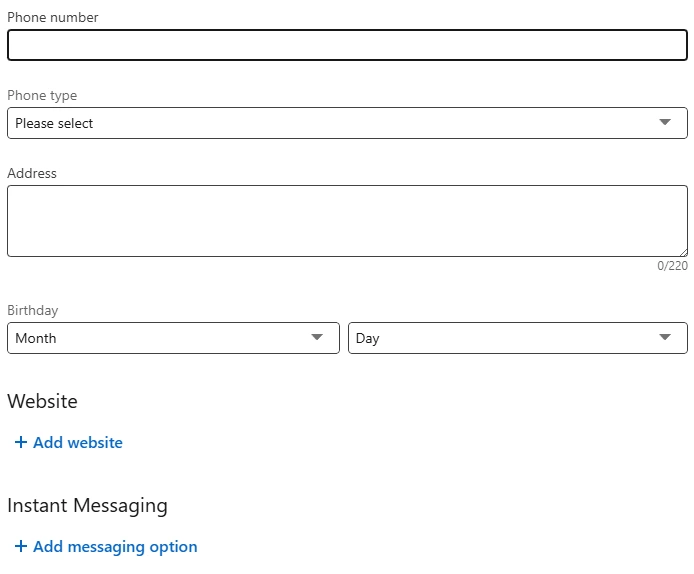Click the Phone type label
Viewport: 694px width, 574px height.
(x=42, y=95)
